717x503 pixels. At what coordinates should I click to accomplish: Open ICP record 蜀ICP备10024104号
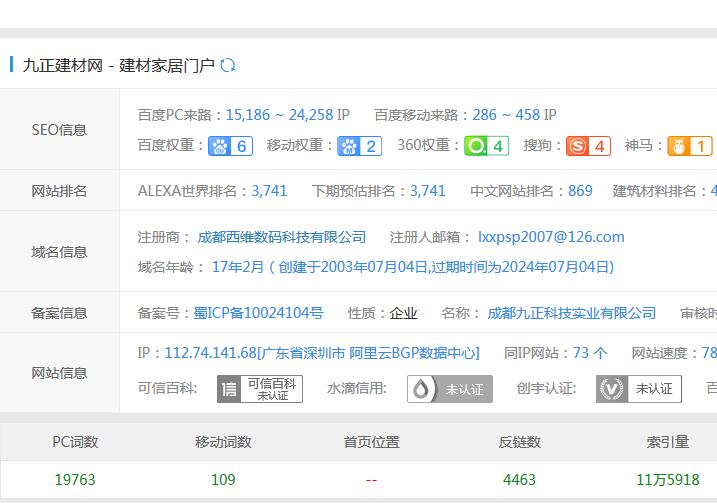[258, 313]
